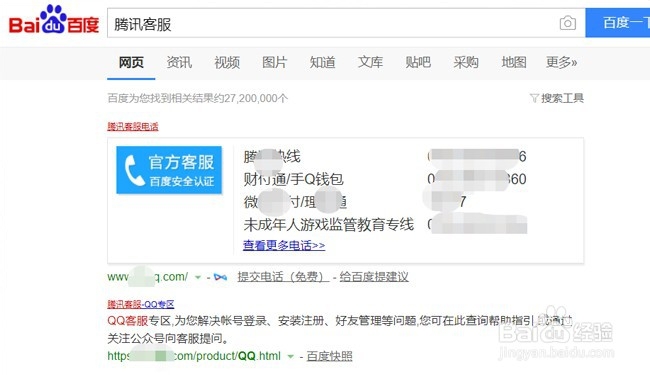This screenshot has width=650, height=375.
Task: Click the result count text 27,200,000个
Action: [256, 98]
